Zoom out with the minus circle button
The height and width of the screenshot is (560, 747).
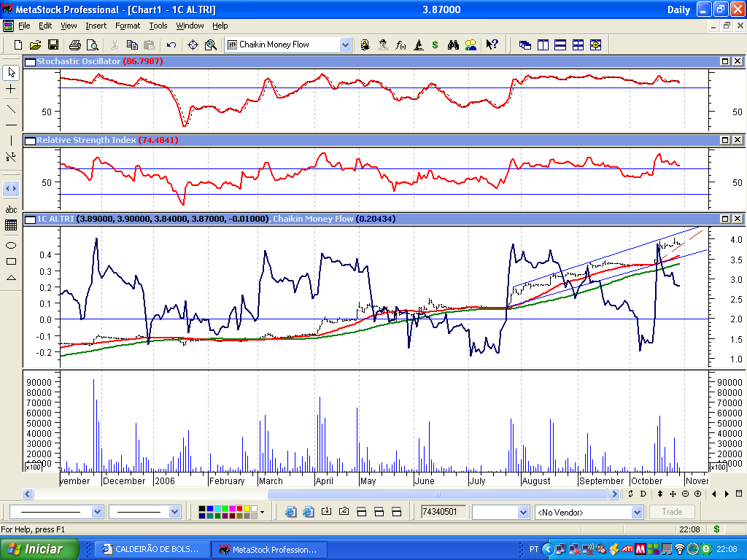[x=686, y=494]
